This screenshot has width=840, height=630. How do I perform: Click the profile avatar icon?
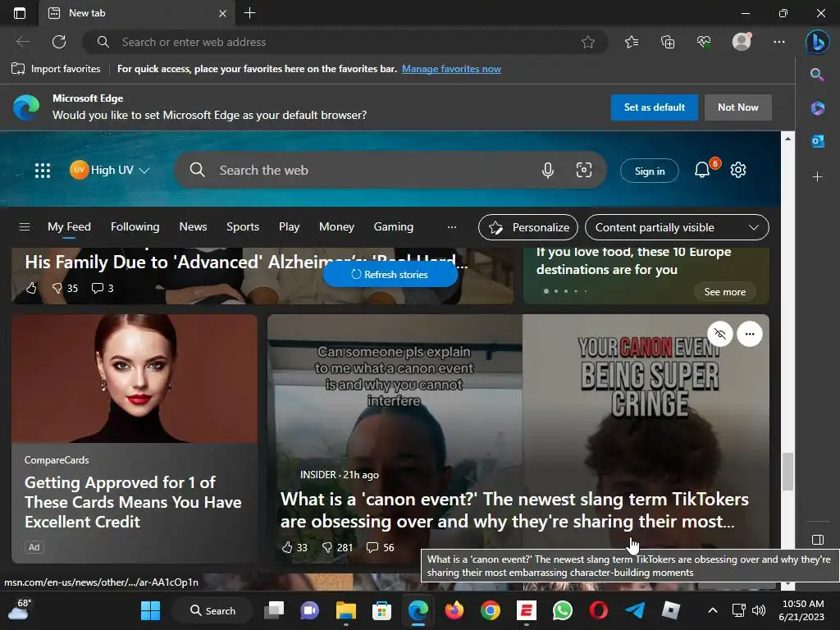coord(742,41)
